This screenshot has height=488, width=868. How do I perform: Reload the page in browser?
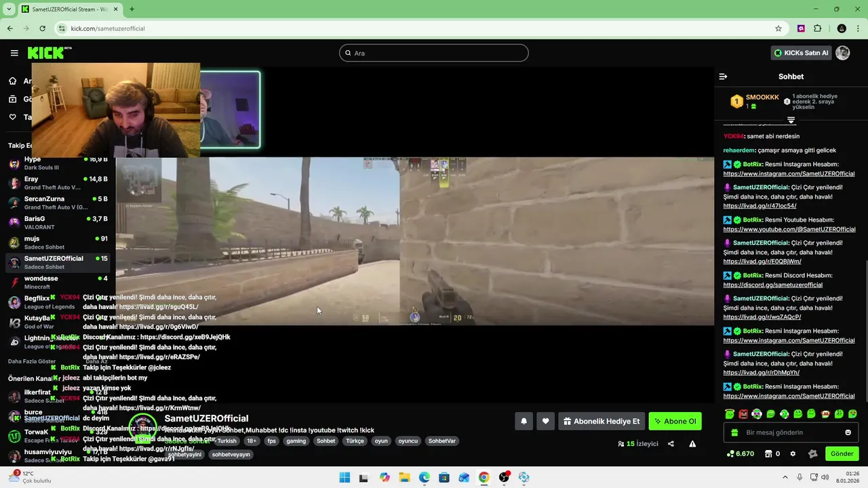42,28
